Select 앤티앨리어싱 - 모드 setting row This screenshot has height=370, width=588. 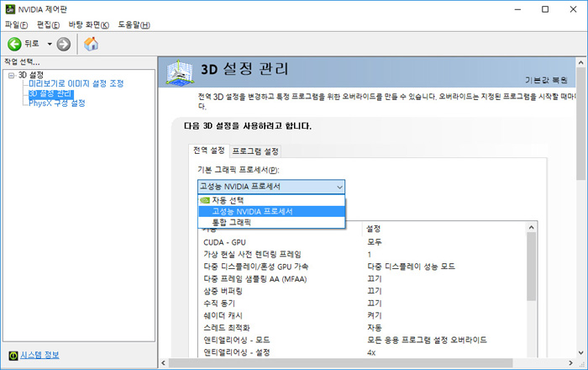pyautogui.click(x=363, y=340)
